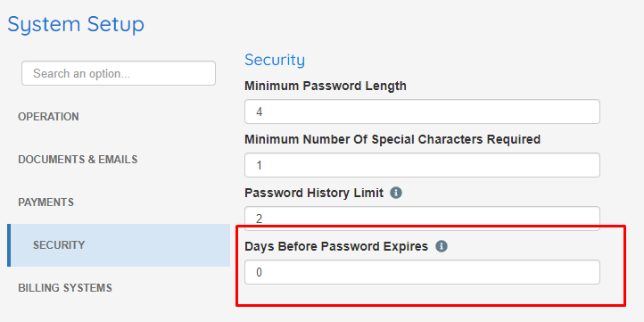
Task: Click the blue Security section heading
Action: pyautogui.click(x=275, y=60)
